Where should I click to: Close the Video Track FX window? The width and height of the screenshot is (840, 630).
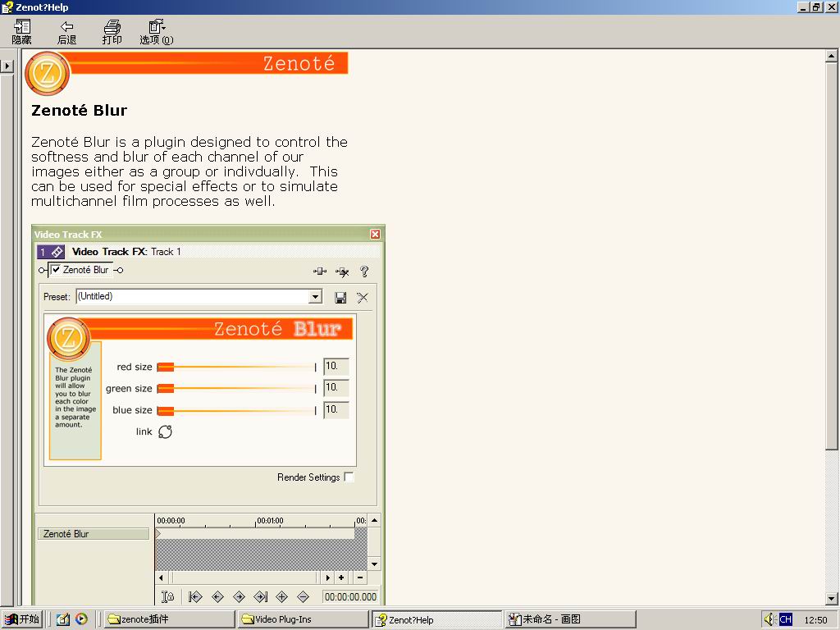375,234
